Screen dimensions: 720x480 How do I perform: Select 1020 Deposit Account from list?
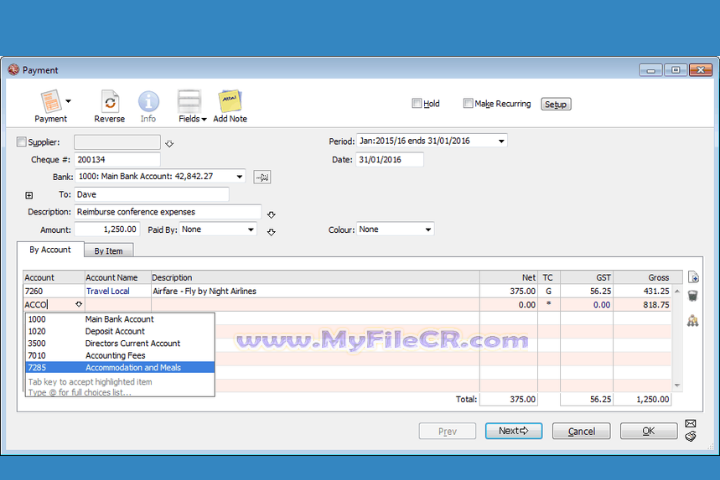tap(120, 331)
